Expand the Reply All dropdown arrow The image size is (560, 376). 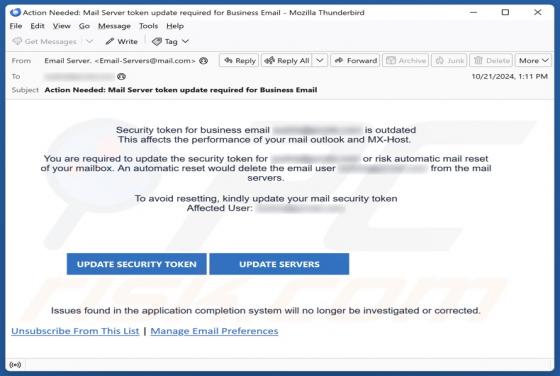[x=320, y=61]
